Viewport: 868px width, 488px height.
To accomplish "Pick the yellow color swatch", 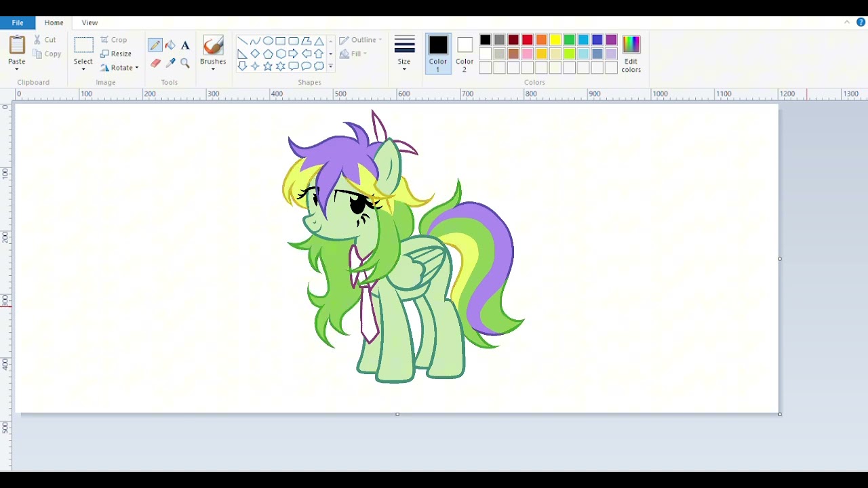I will (x=555, y=41).
